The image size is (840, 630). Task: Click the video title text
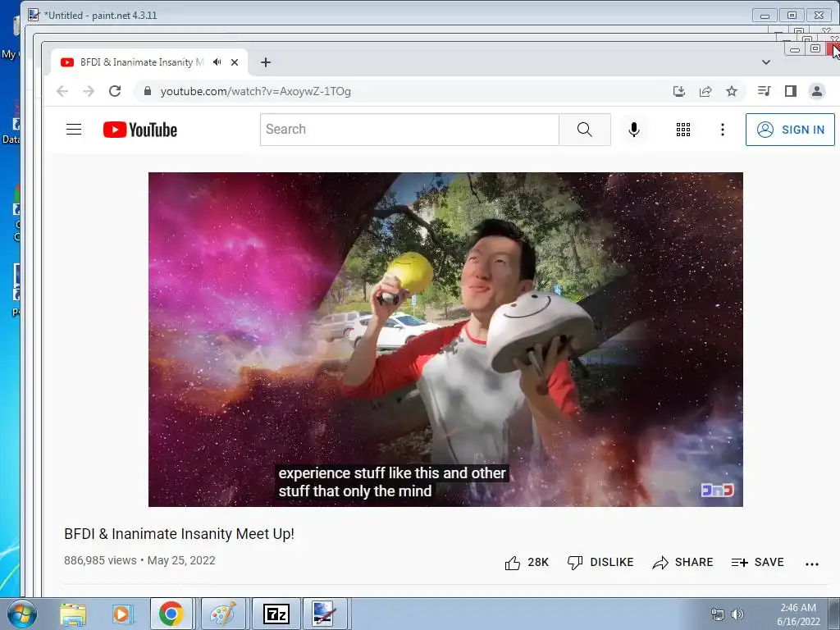tap(179, 534)
